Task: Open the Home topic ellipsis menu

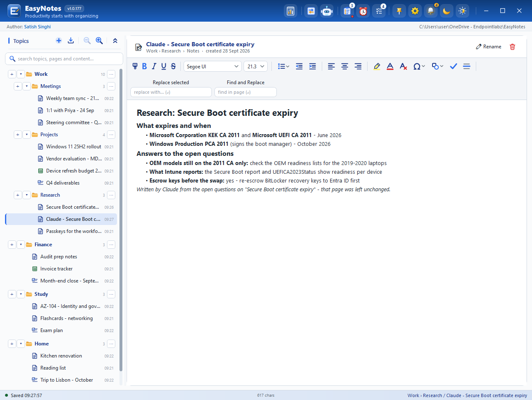Action: coord(111,344)
